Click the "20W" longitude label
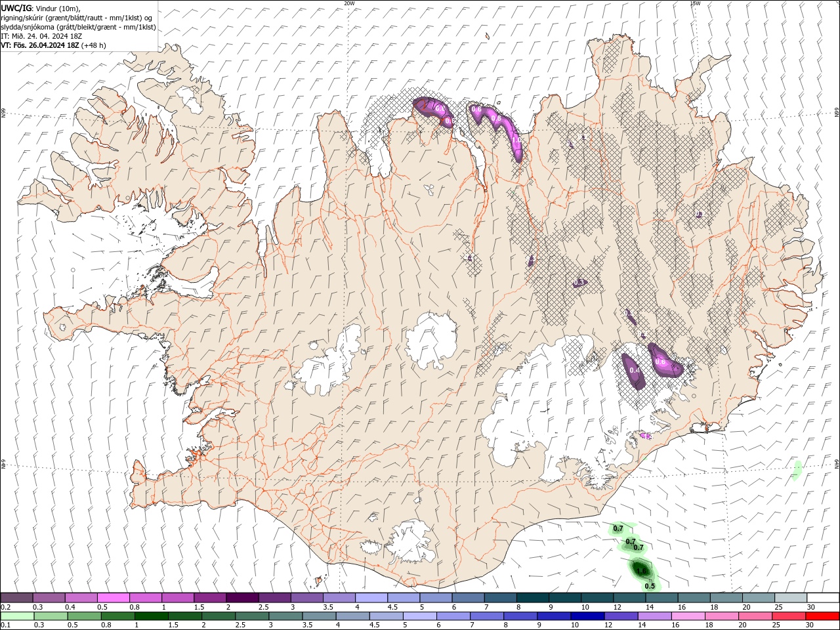This screenshot has height=630, width=840. [x=349, y=3]
